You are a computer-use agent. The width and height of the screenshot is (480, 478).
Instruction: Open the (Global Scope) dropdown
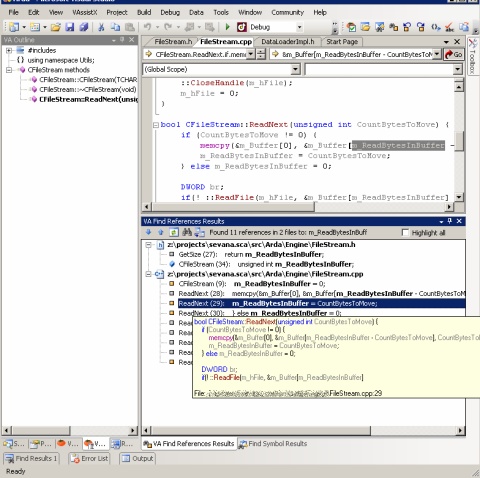[295, 69]
